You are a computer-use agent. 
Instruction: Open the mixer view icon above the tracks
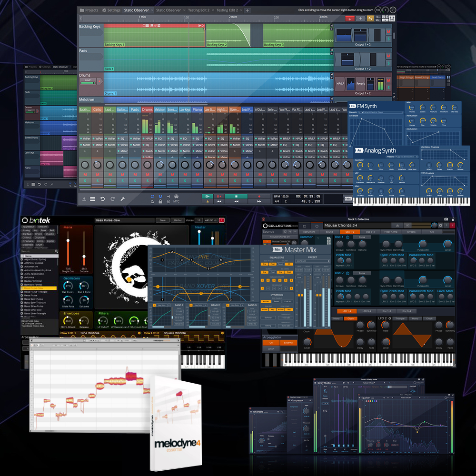tap(392, 19)
